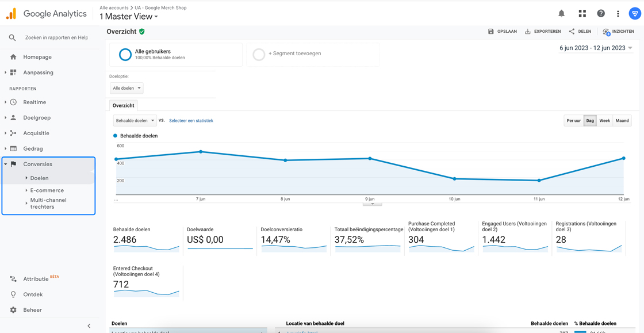Screen dimensions: 644x333
Task: Click the Opslaan floppy disk icon
Action: (490, 31)
